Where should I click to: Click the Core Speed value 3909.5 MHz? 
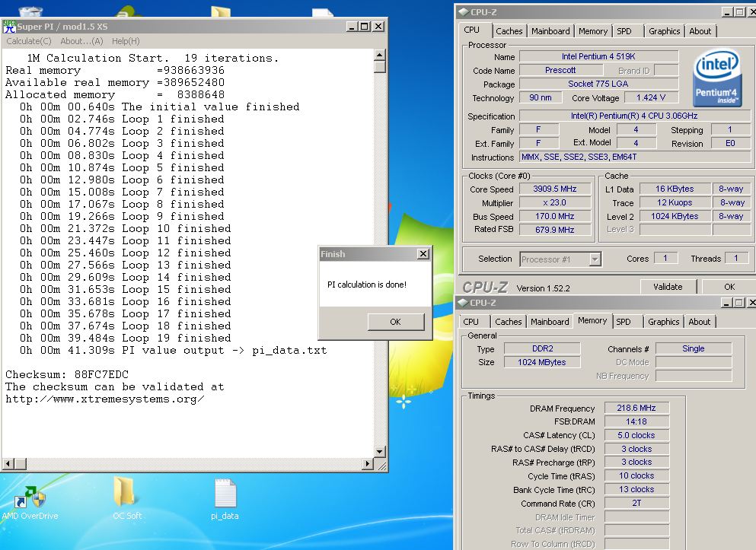point(555,189)
